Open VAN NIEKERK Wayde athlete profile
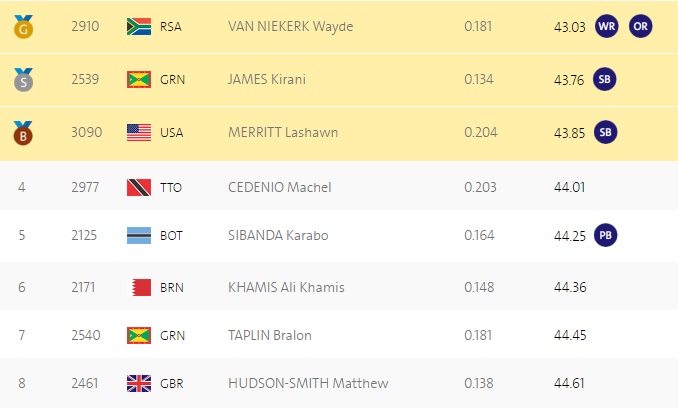This screenshot has height=408, width=678. (x=291, y=27)
